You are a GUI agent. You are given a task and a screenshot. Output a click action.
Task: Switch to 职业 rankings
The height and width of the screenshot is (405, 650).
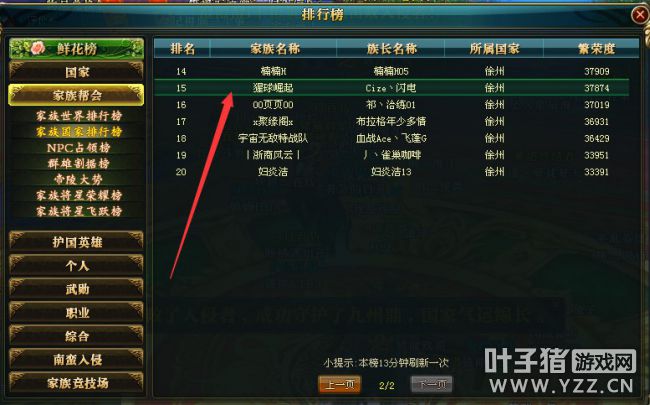[77, 313]
